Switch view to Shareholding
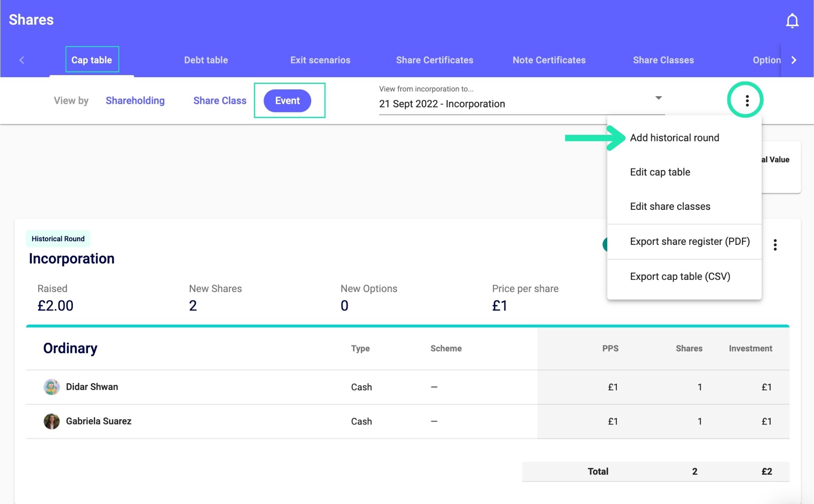Image resolution: width=814 pixels, height=504 pixels. click(135, 101)
